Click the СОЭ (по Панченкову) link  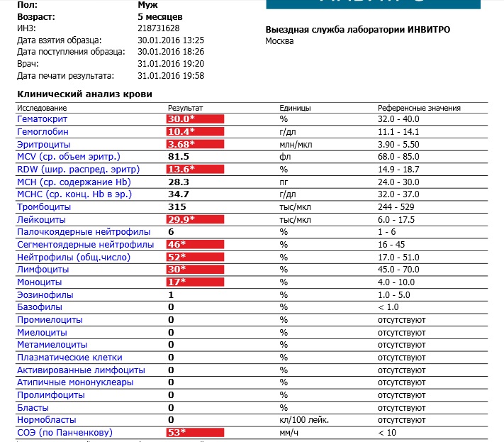pos(65,432)
